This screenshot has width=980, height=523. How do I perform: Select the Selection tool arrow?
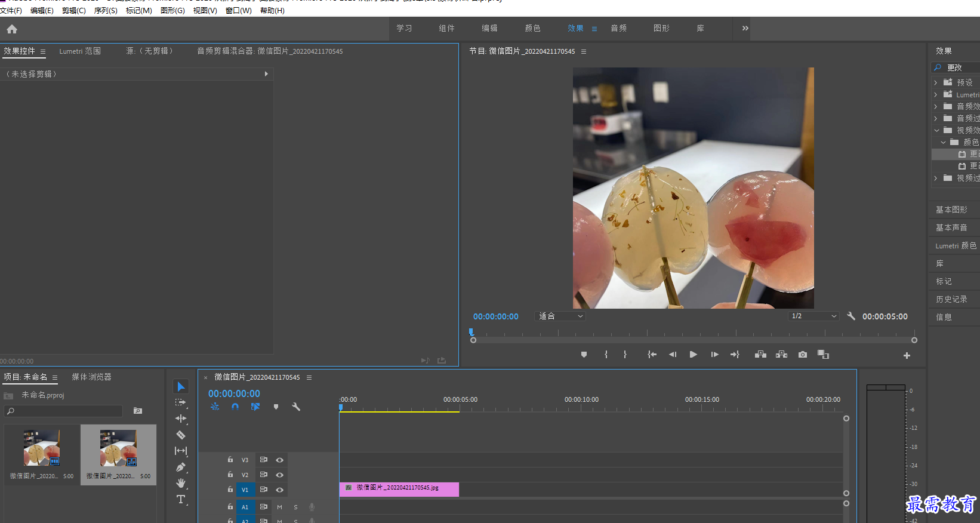181,387
